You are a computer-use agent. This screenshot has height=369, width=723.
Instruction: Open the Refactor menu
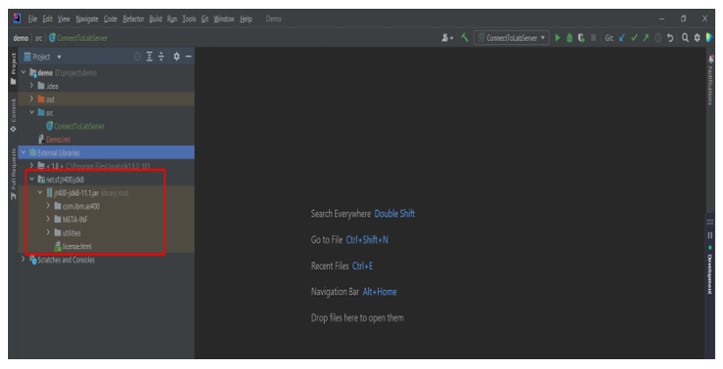point(133,19)
